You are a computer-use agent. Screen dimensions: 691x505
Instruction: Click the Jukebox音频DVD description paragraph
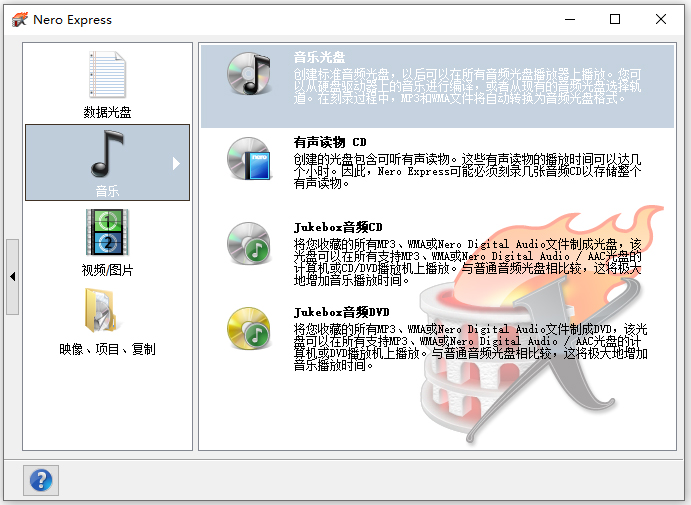(x=471, y=347)
